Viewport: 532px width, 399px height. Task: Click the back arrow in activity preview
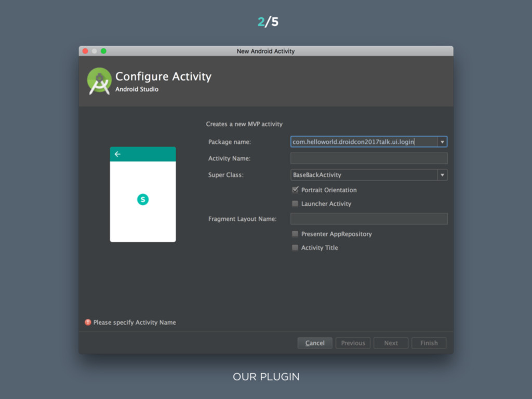pyautogui.click(x=117, y=154)
